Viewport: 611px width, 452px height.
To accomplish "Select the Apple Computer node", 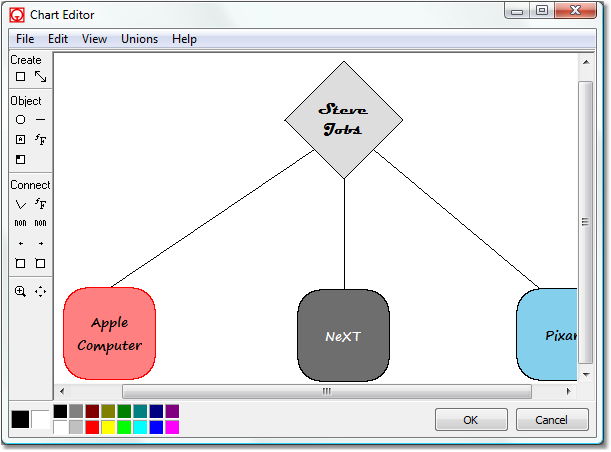I will point(109,334).
